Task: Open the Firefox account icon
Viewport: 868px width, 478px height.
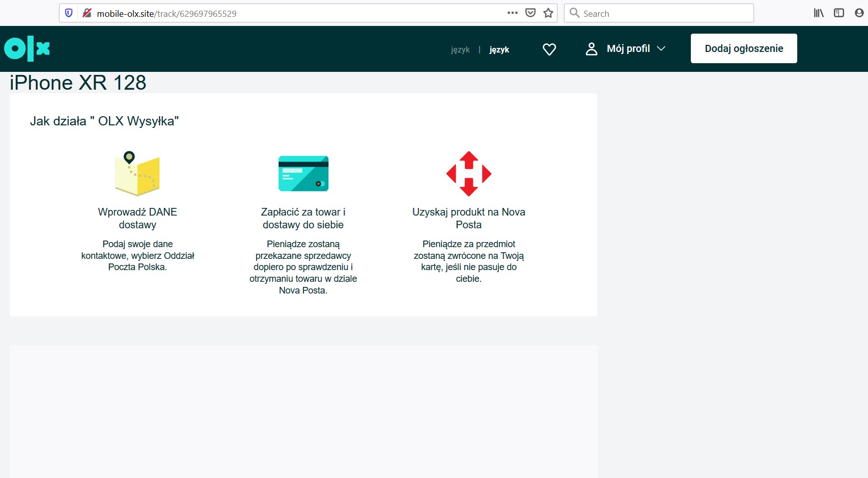Action: (x=859, y=13)
